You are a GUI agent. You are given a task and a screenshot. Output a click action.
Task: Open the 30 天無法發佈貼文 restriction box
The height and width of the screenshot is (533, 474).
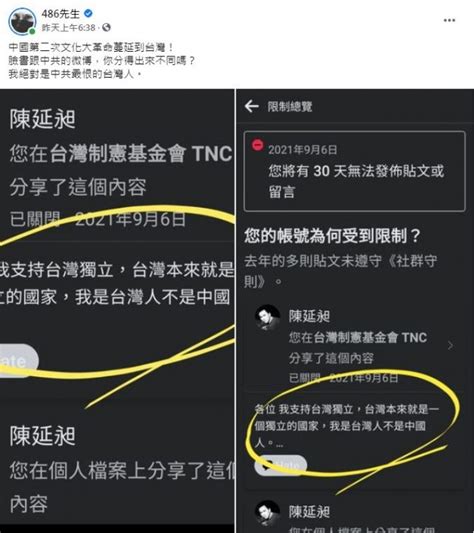click(x=354, y=171)
